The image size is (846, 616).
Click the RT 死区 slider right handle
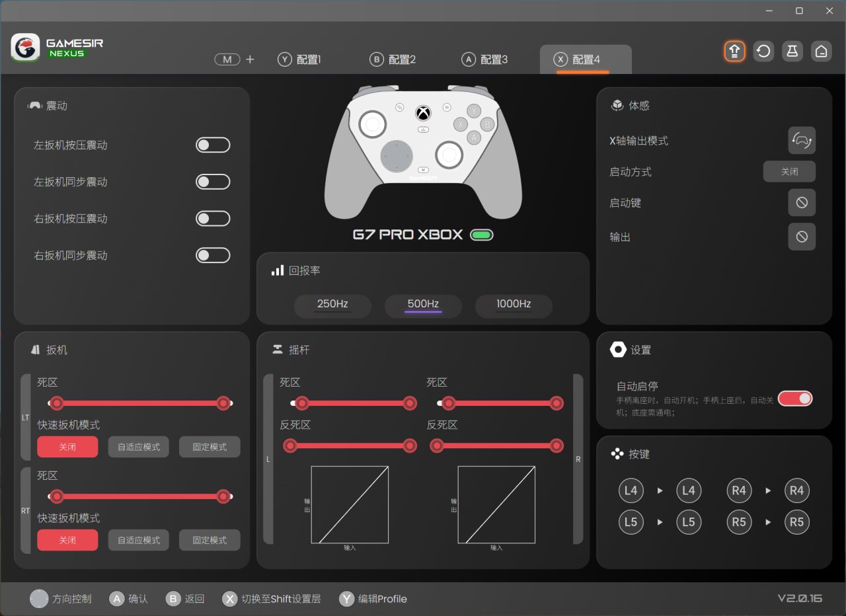point(223,496)
